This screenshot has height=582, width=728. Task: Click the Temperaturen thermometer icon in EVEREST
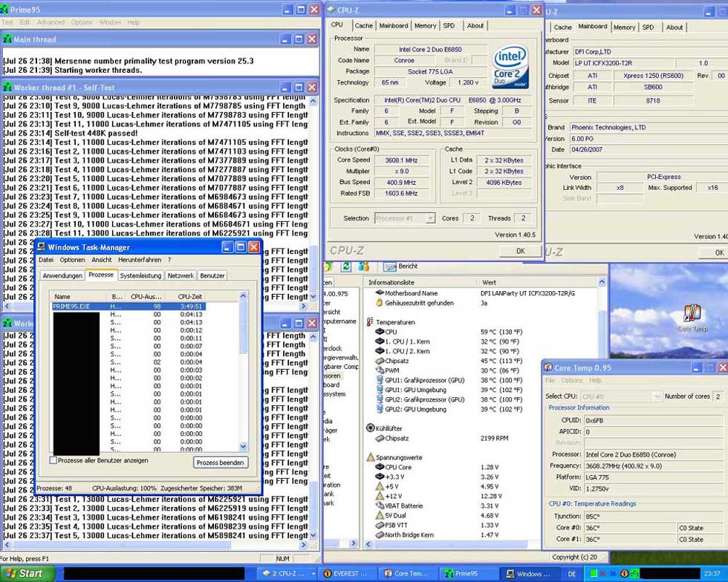pos(370,321)
